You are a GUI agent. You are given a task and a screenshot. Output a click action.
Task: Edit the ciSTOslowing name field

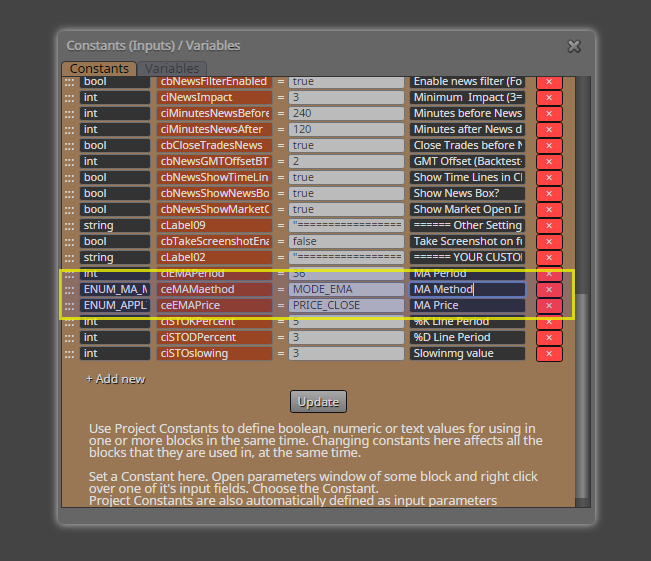(215, 353)
